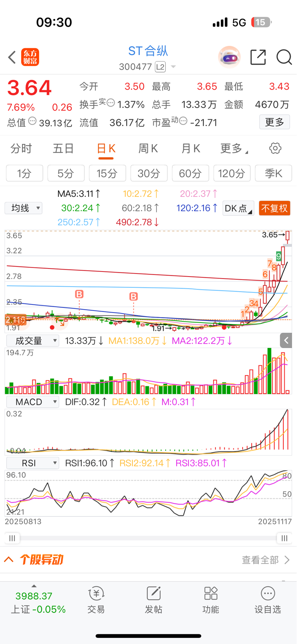Tap the info icon next to 换手

[111, 103]
